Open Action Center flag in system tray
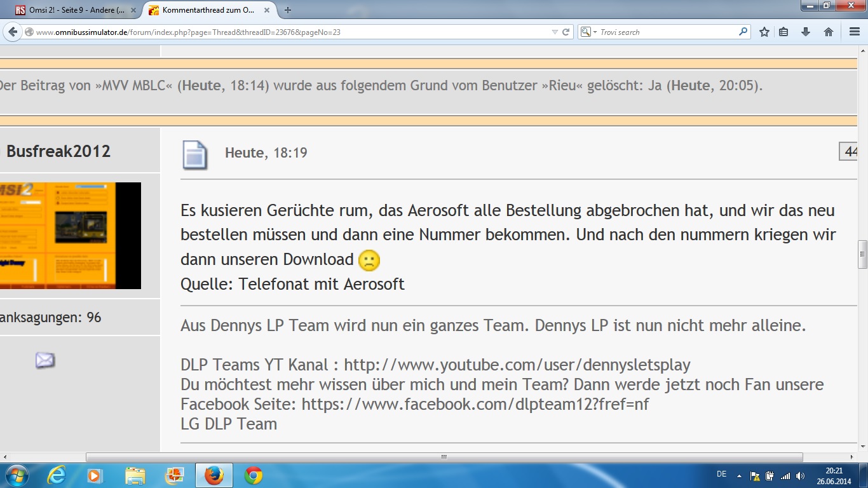The width and height of the screenshot is (868, 488). click(756, 475)
